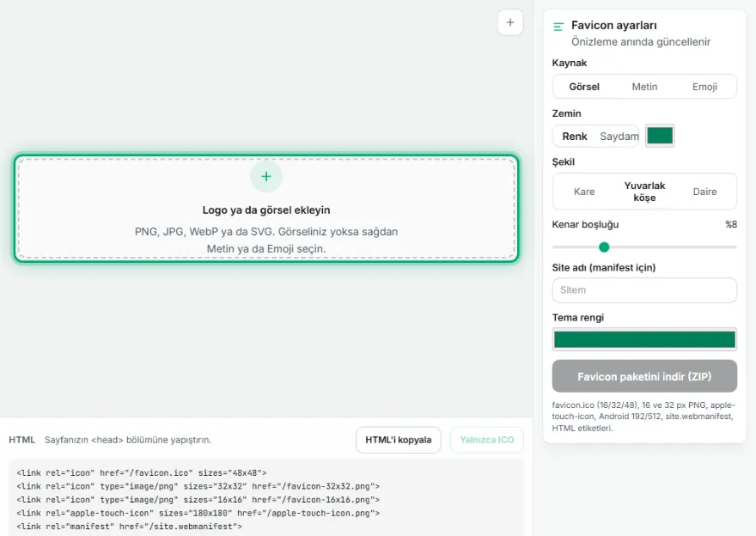The image size is (756, 536).
Task: Click the Sayfanızın <head> bölümüne yapıştırın hint
Action: (128, 440)
